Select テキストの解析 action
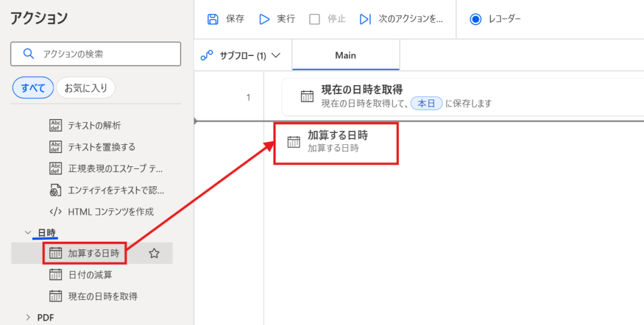 (94, 125)
